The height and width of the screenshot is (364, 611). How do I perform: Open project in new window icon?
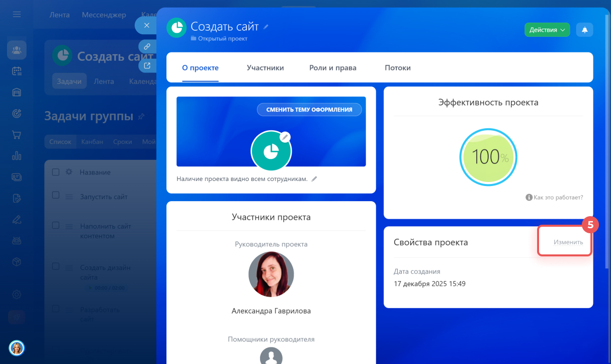coord(147,65)
